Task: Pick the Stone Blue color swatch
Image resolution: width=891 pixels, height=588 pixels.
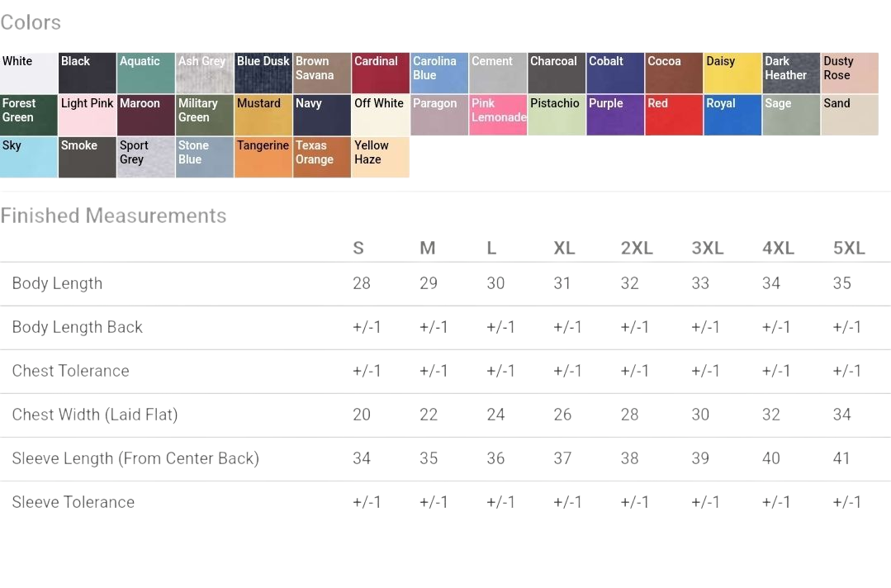Action: (205, 158)
